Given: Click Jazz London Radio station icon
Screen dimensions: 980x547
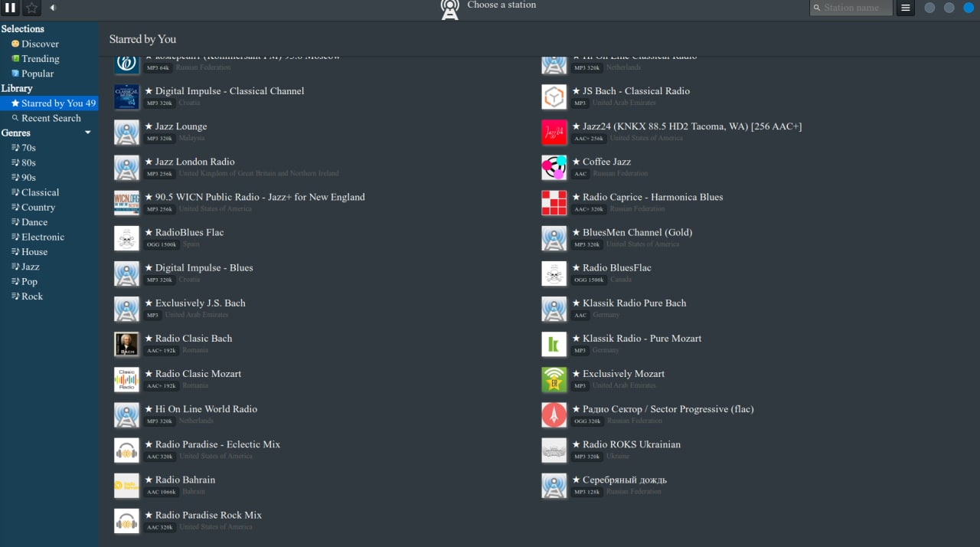Looking at the screenshot, I should coord(127,168).
